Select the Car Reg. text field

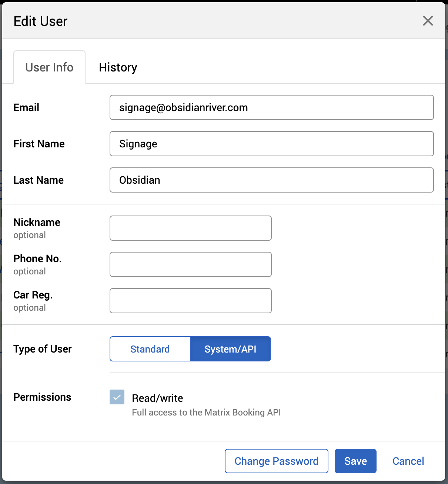point(190,301)
